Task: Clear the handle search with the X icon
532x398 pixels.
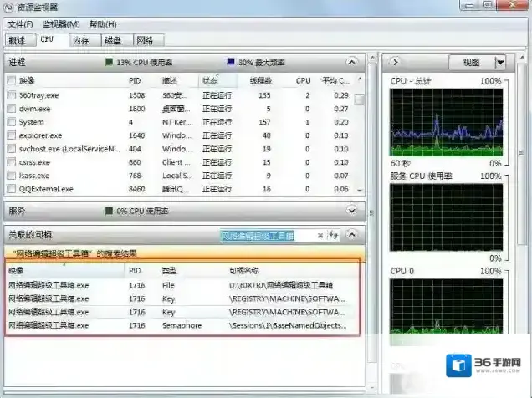Action: [320, 235]
